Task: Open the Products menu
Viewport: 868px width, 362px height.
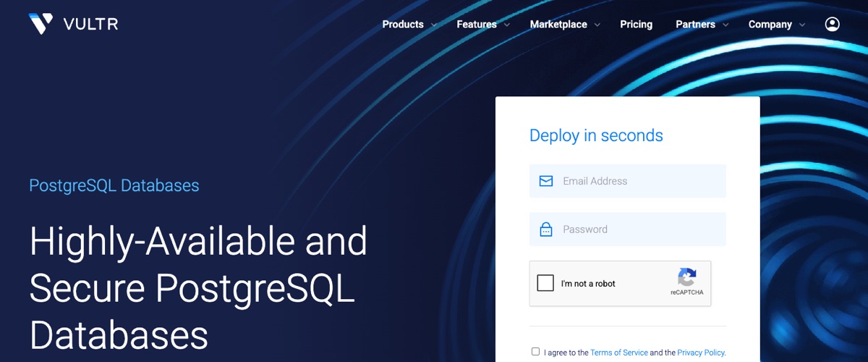Action: click(403, 24)
